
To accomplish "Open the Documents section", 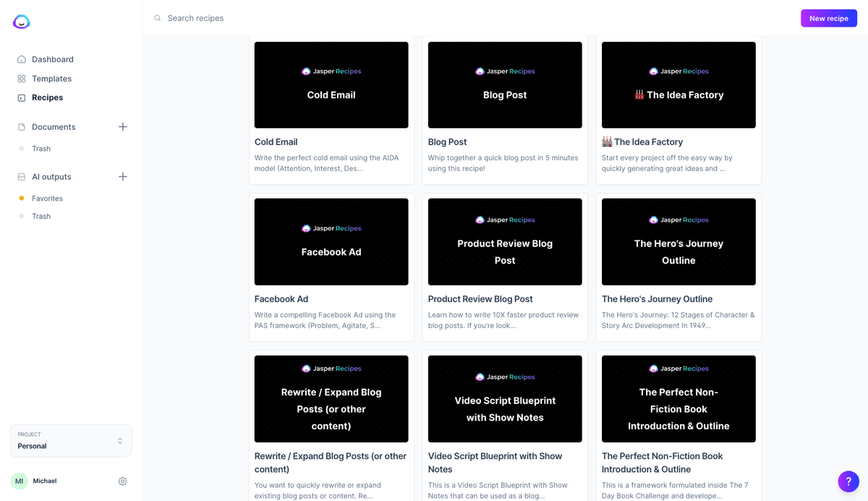I will coord(54,127).
